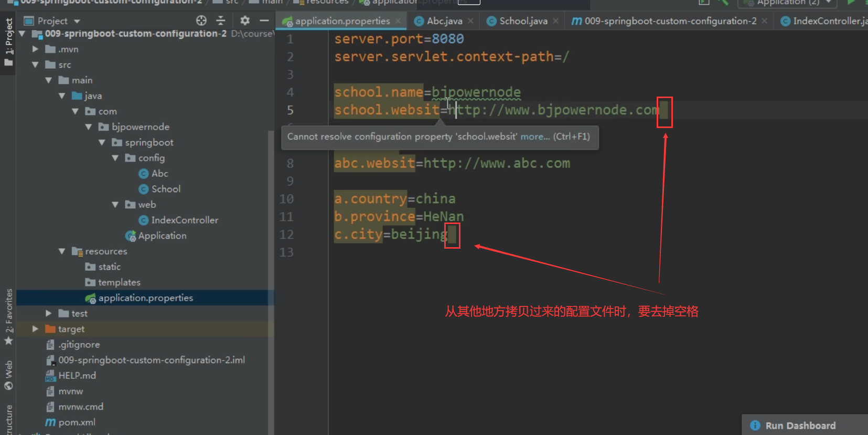This screenshot has height=435, width=868.
Task: Click the HELP.md markdown file icon
Action: 50,376
